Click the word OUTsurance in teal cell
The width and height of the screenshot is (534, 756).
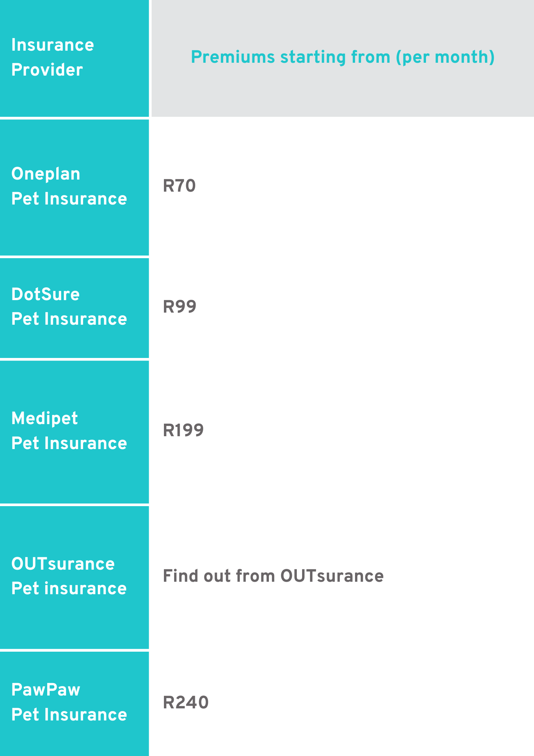click(x=63, y=564)
